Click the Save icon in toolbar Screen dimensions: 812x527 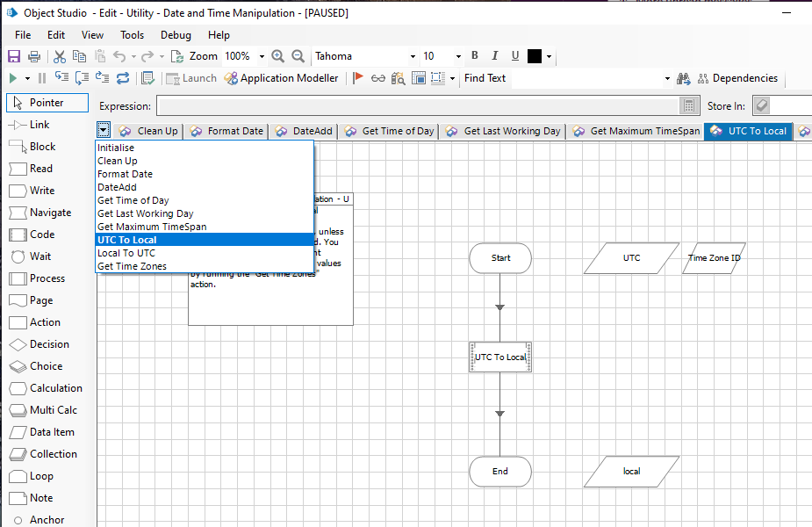point(14,56)
